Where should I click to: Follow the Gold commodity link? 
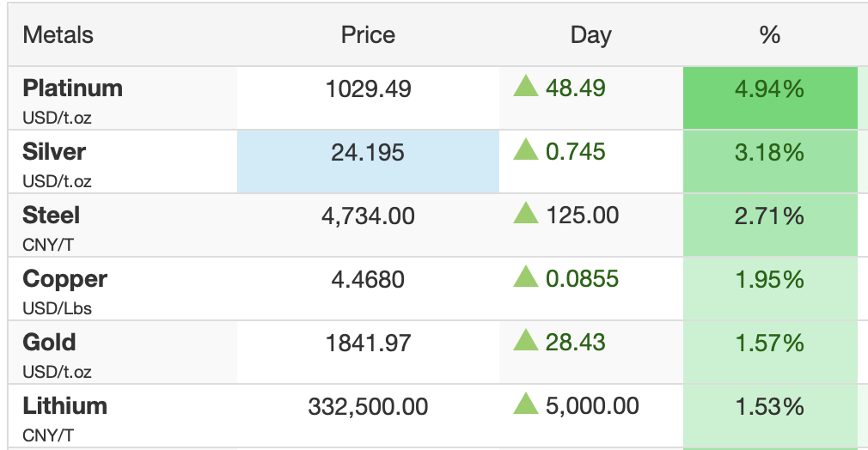coord(49,343)
